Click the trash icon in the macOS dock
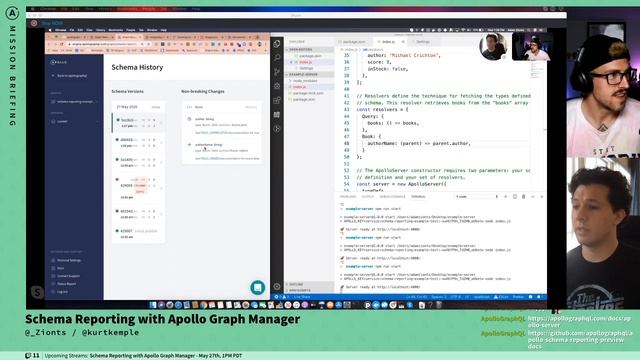The height and width of the screenshot is (360, 640). click(439, 304)
